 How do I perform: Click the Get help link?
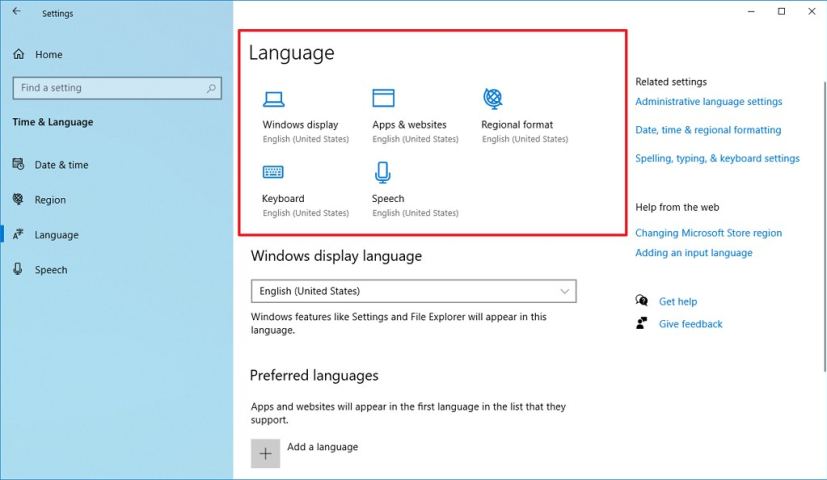tap(678, 301)
